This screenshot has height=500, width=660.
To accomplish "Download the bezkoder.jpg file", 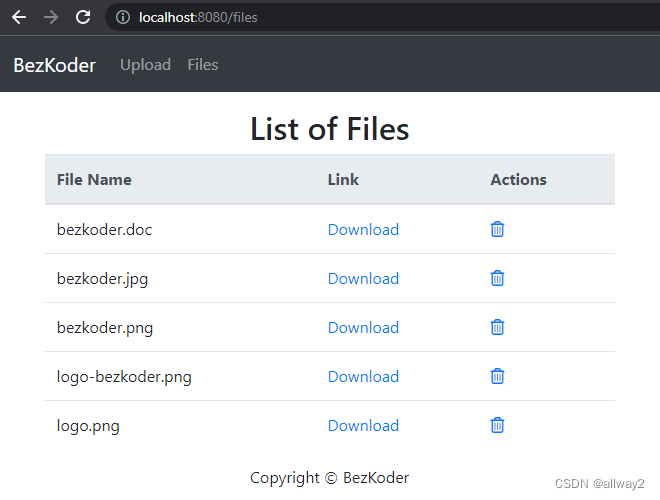I will coord(363,279).
